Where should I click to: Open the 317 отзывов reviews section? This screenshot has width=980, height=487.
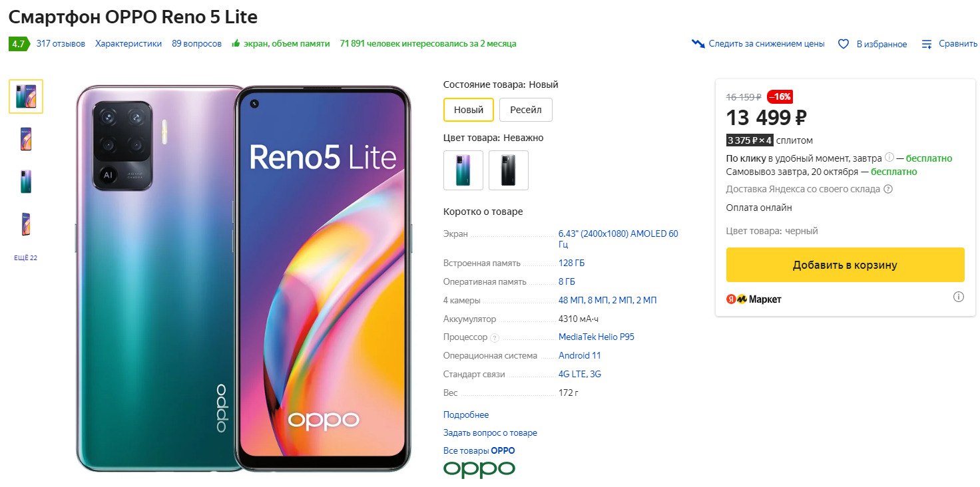(61, 43)
